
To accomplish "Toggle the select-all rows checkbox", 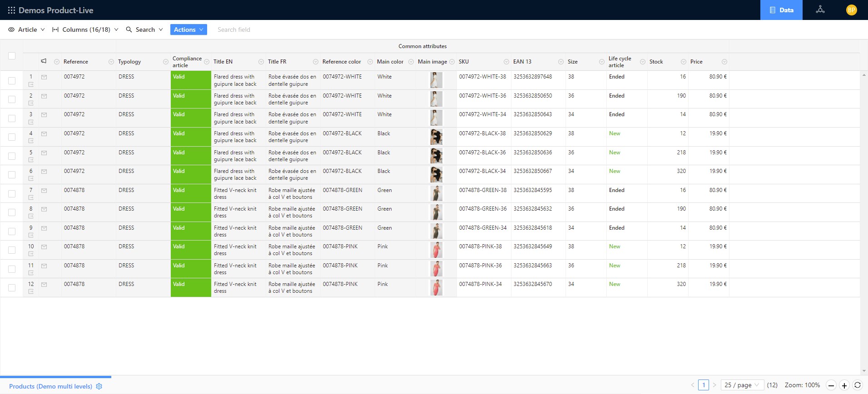I will tap(12, 56).
